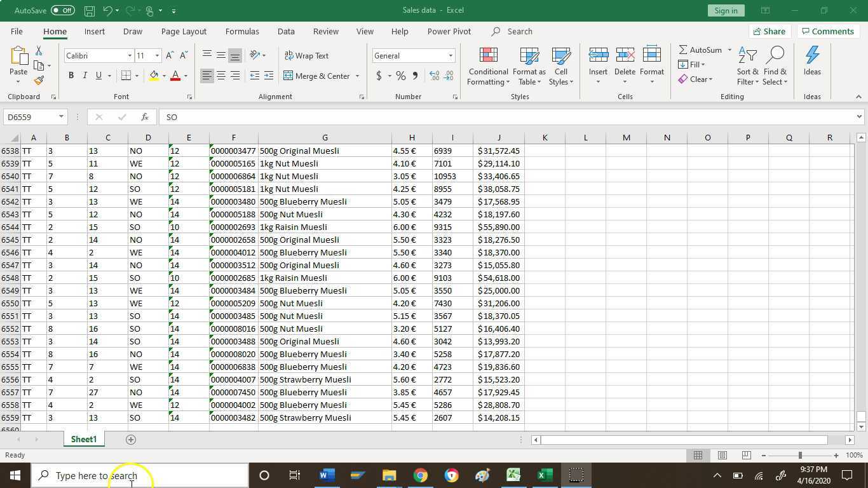Open the AutoSum function

click(x=701, y=50)
